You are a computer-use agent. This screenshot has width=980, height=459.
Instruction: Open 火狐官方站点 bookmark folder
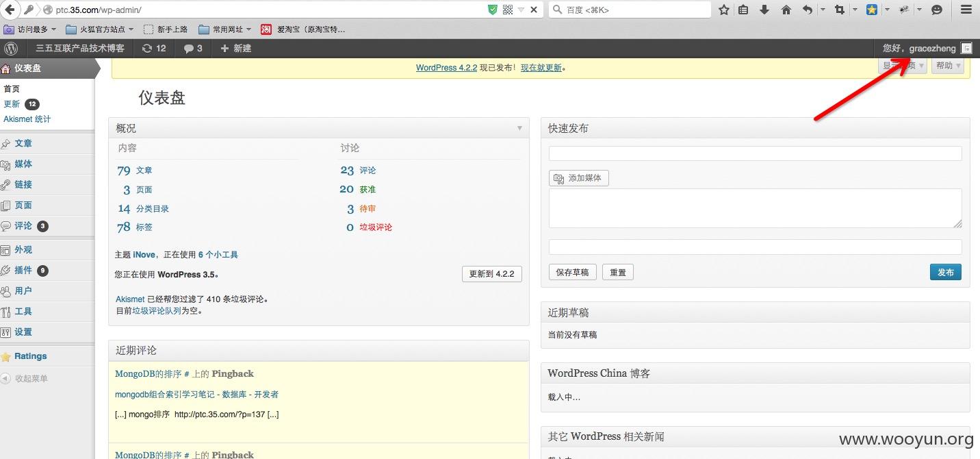[101, 29]
